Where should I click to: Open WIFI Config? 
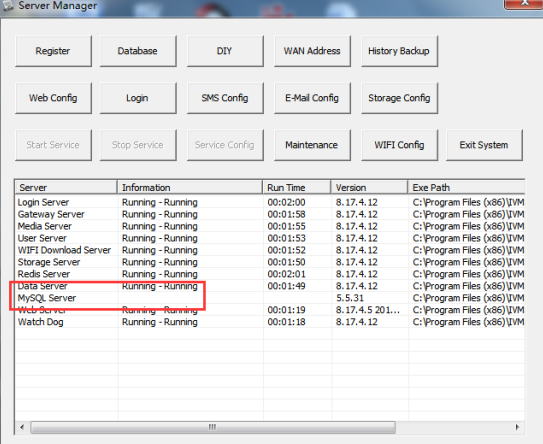pos(399,145)
